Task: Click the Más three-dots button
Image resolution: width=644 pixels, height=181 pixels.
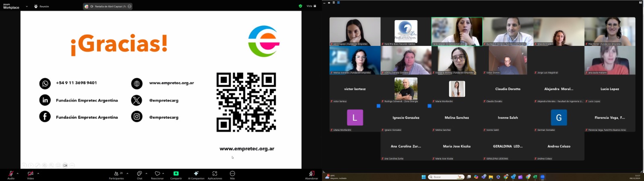Action: (232, 174)
